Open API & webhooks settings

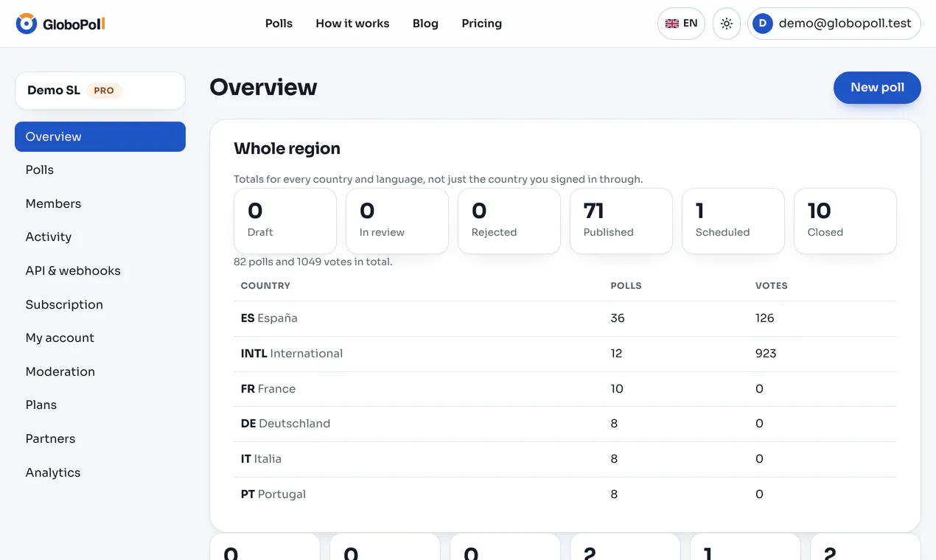coord(100,271)
